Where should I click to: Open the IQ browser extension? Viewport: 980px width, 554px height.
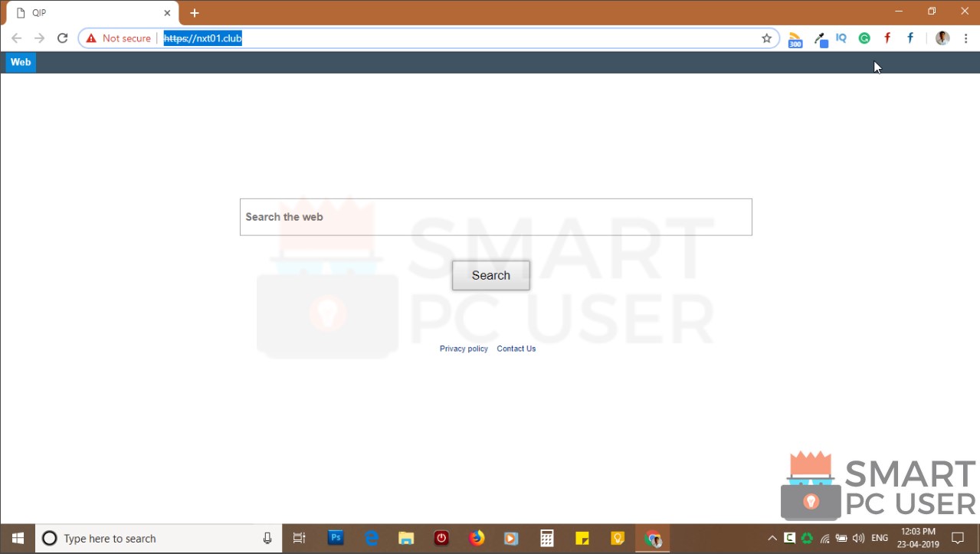[x=841, y=38]
